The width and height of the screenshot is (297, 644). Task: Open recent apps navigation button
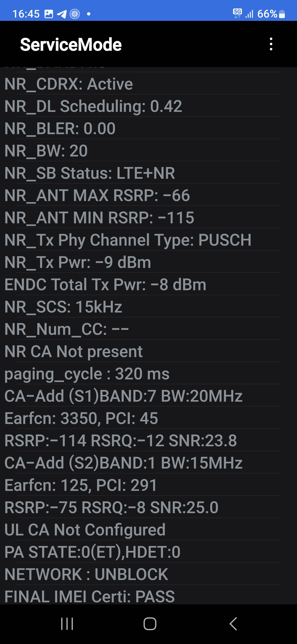(x=67, y=624)
